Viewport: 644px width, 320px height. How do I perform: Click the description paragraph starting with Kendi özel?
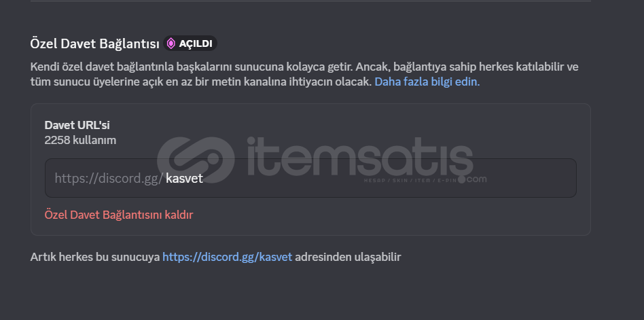point(304,74)
